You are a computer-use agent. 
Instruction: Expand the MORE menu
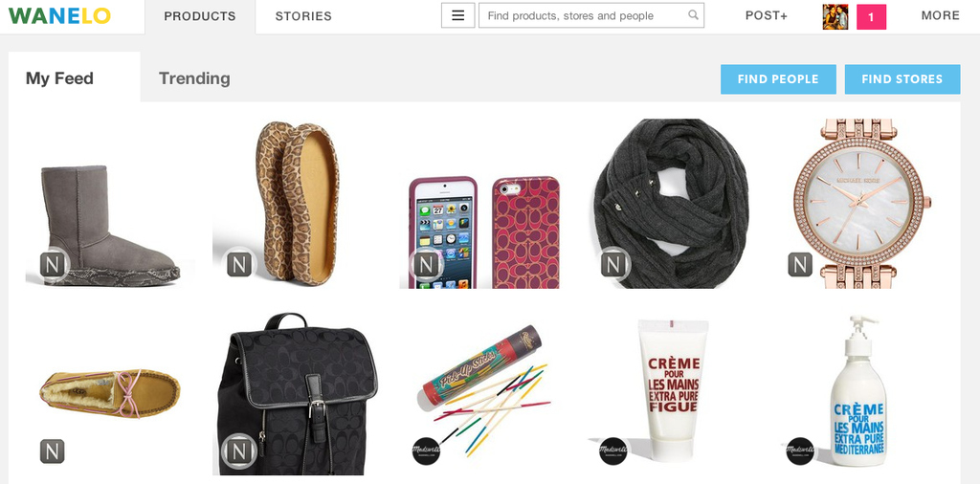[940, 15]
